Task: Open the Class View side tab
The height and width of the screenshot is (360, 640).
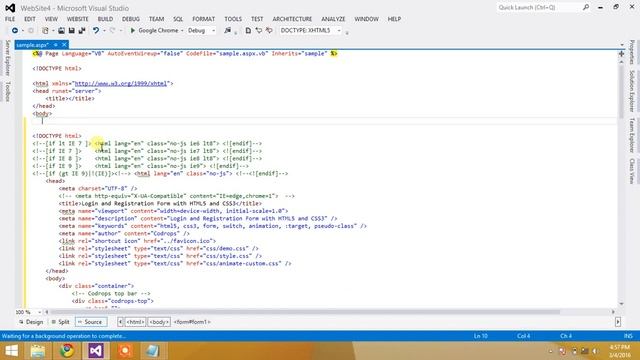Action: point(632,171)
